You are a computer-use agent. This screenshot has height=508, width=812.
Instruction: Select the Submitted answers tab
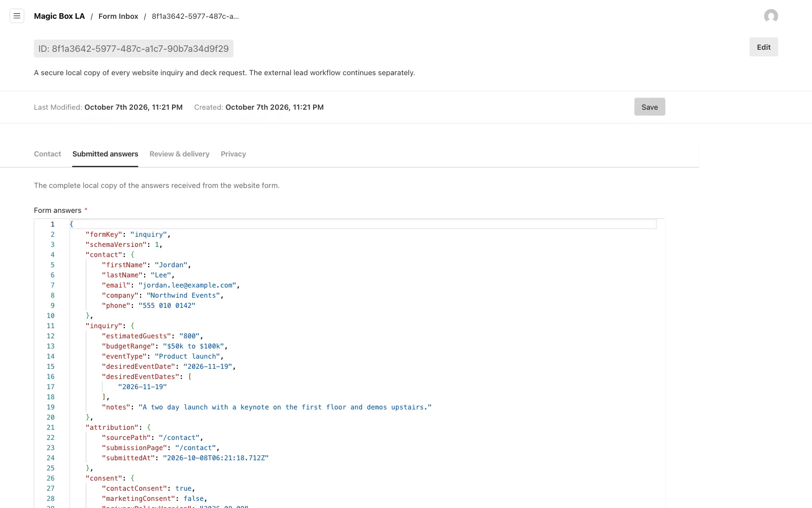pos(105,154)
